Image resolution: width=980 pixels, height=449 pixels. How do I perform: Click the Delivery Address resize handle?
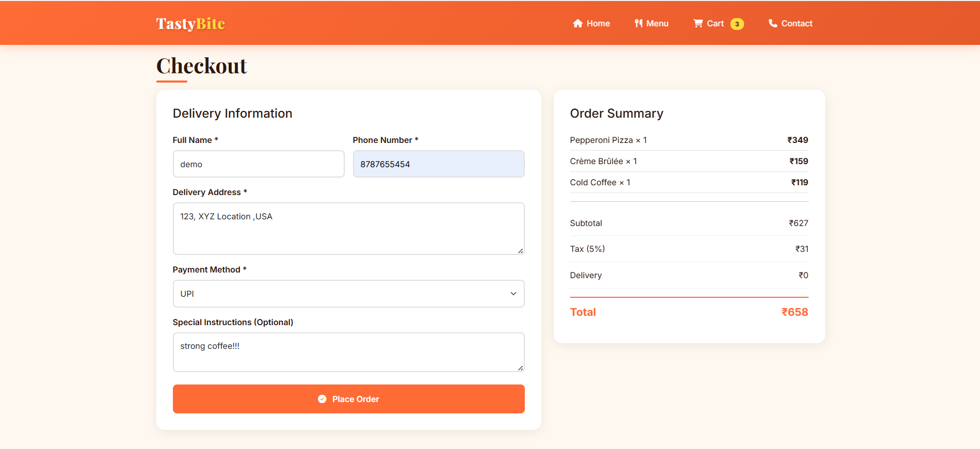520,251
